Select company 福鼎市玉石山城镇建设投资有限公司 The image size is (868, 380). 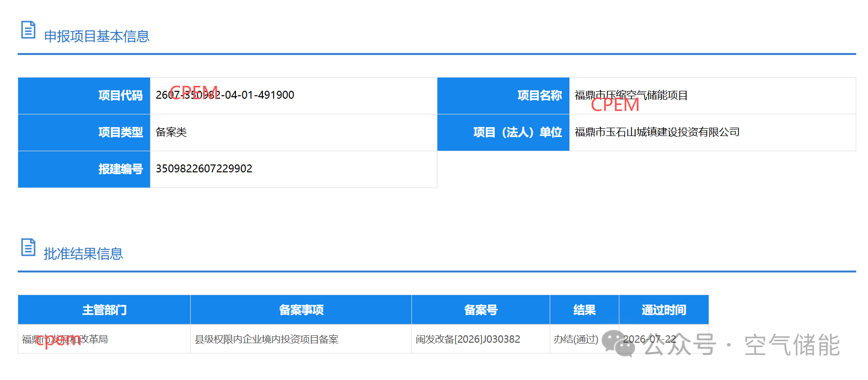pyautogui.click(x=657, y=132)
